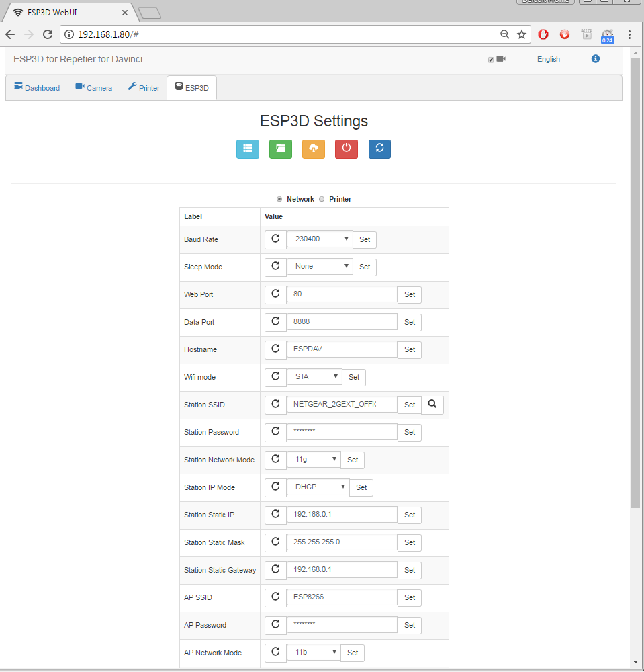This screenshot has height=672, width=644.
Task: Open the Station IP Mode DHCP dropdown
Action: 318,487
